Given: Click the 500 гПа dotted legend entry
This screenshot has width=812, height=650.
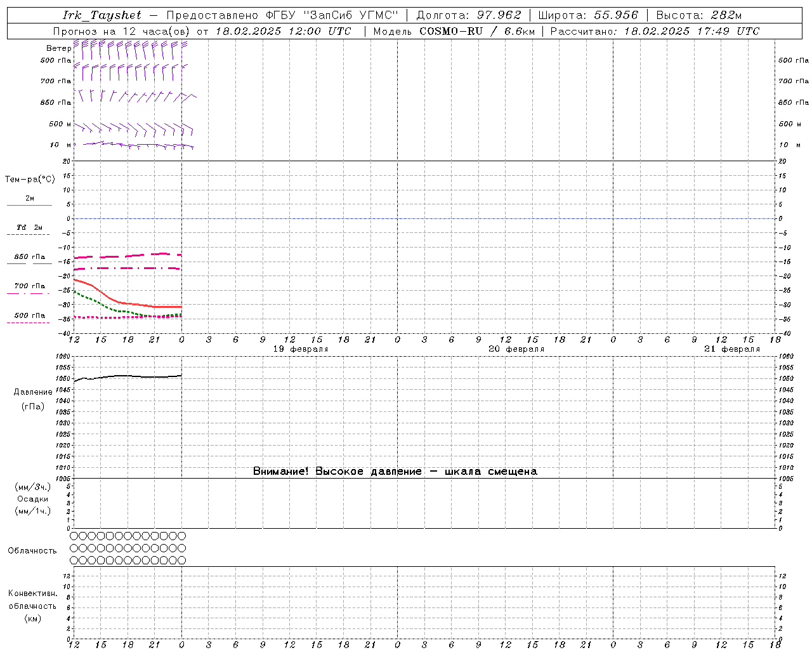Looking at the screenshot, I should tap(29, 317).
